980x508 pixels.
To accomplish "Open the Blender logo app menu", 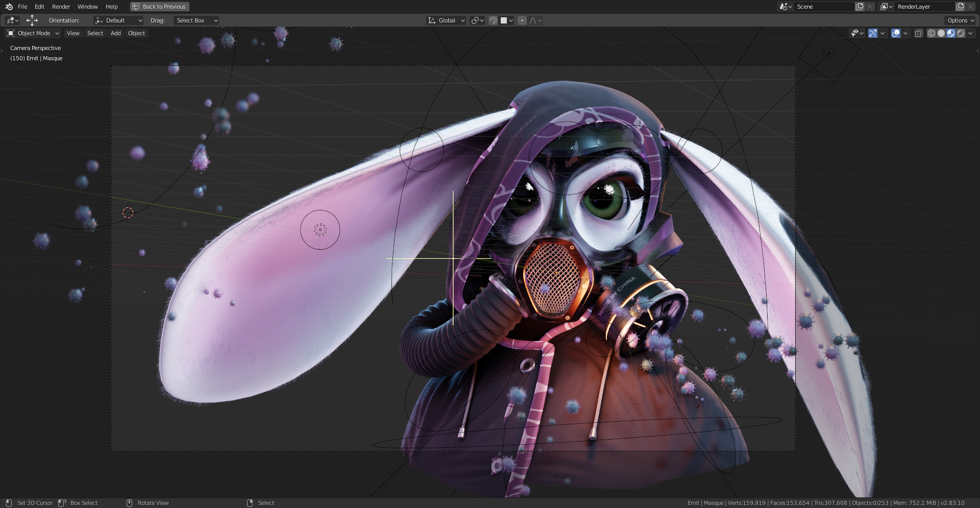I will (x=9, y=7).
